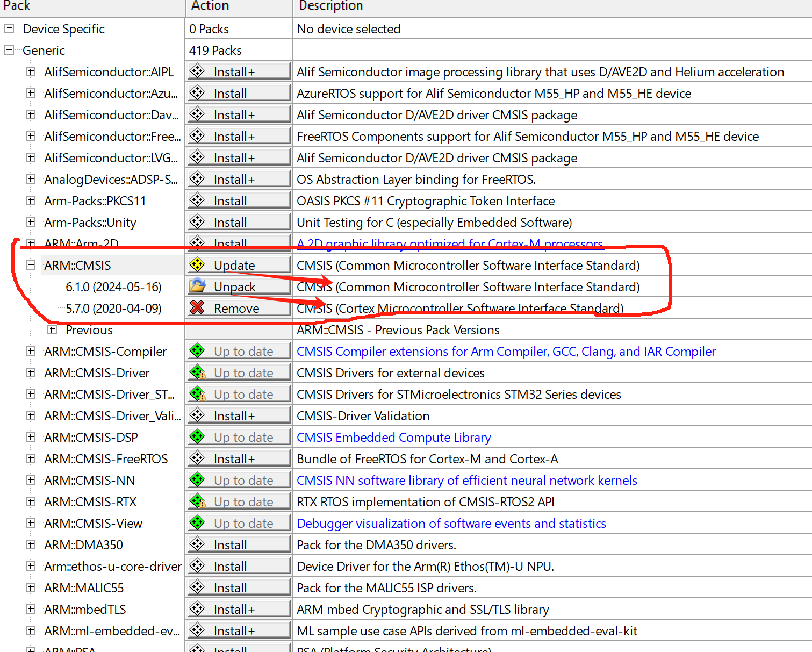Open the 2D graphic library link
The height and width of the screenshot is (652, 812).
click(450, 243)
